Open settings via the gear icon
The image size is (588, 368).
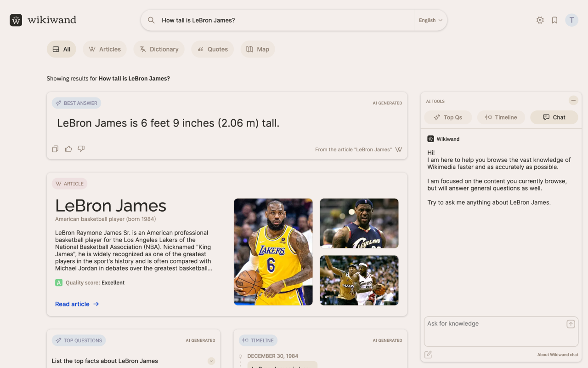[540, 20]
